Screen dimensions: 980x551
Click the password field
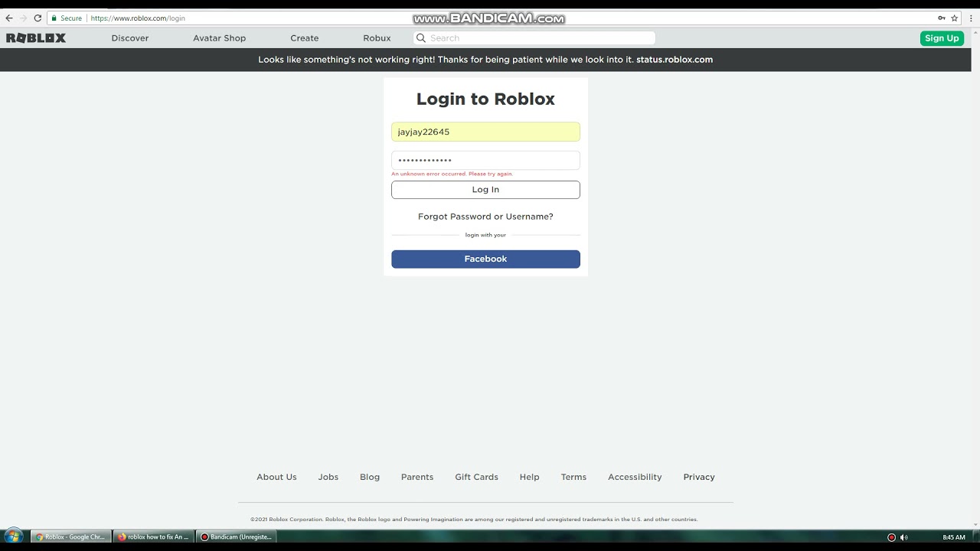pos(485,160)
